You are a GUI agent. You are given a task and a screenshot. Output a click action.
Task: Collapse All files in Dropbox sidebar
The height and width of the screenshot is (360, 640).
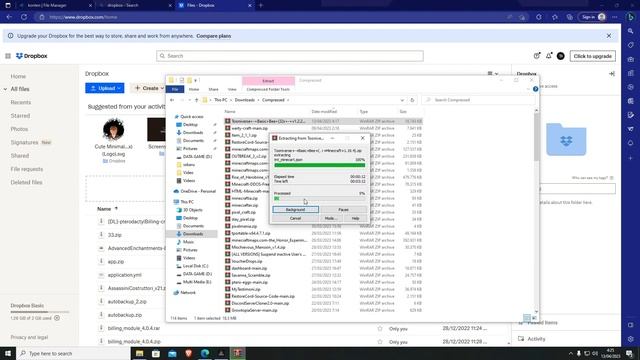5,89
